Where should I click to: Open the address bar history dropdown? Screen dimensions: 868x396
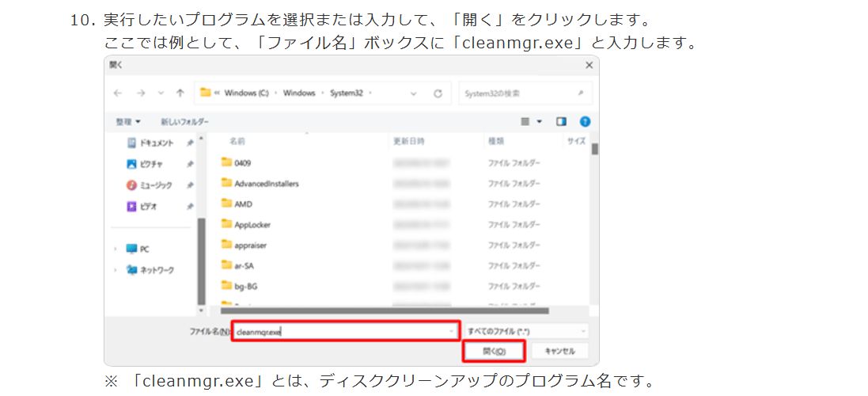click(414, 93)
